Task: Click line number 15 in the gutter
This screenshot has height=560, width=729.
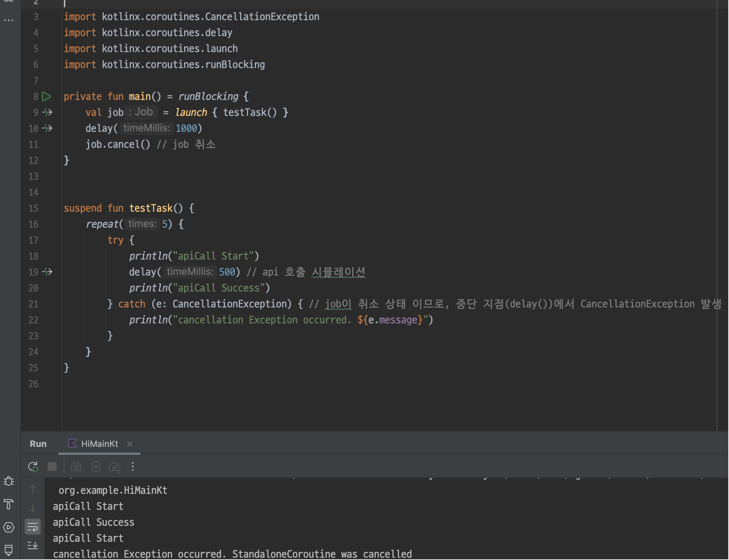Action: click(x=33, y=208)
